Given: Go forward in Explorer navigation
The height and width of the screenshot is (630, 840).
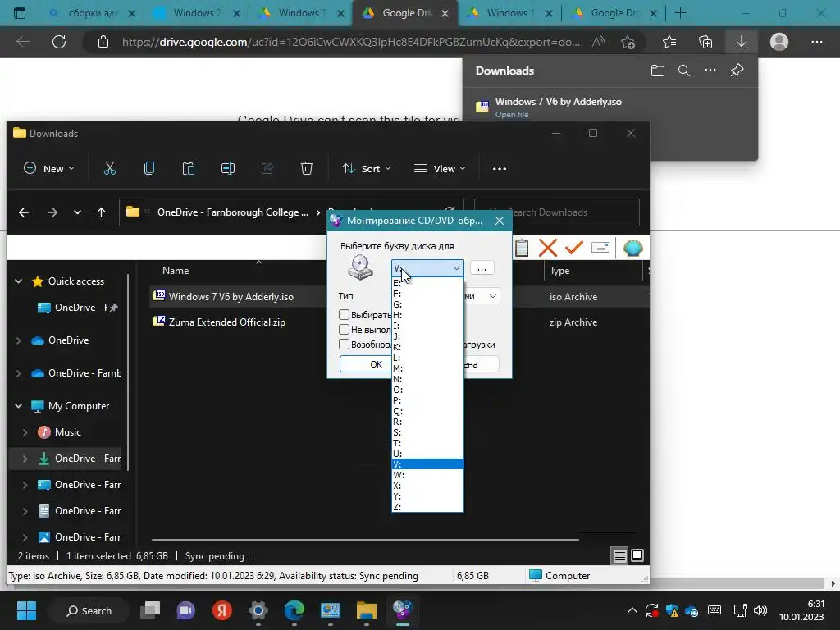Looking at the screenshot, I should pyautogui.click(x=52, y=212).
